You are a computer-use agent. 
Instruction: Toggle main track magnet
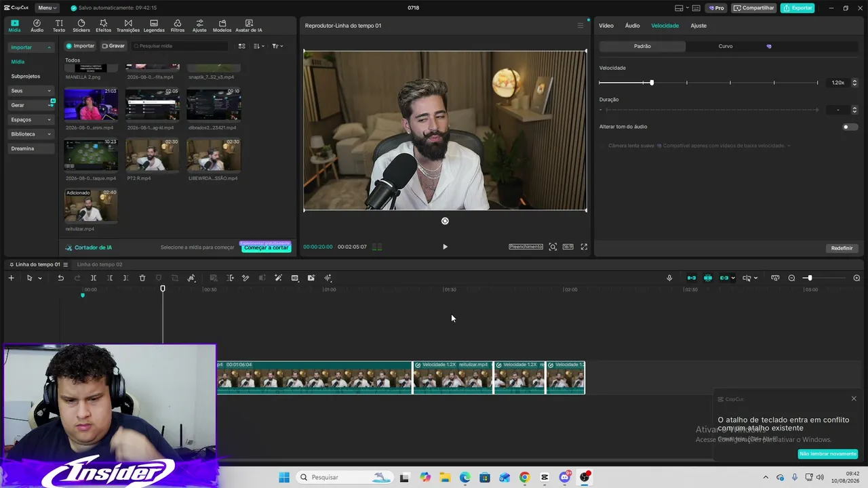click(x=691, y=278)
